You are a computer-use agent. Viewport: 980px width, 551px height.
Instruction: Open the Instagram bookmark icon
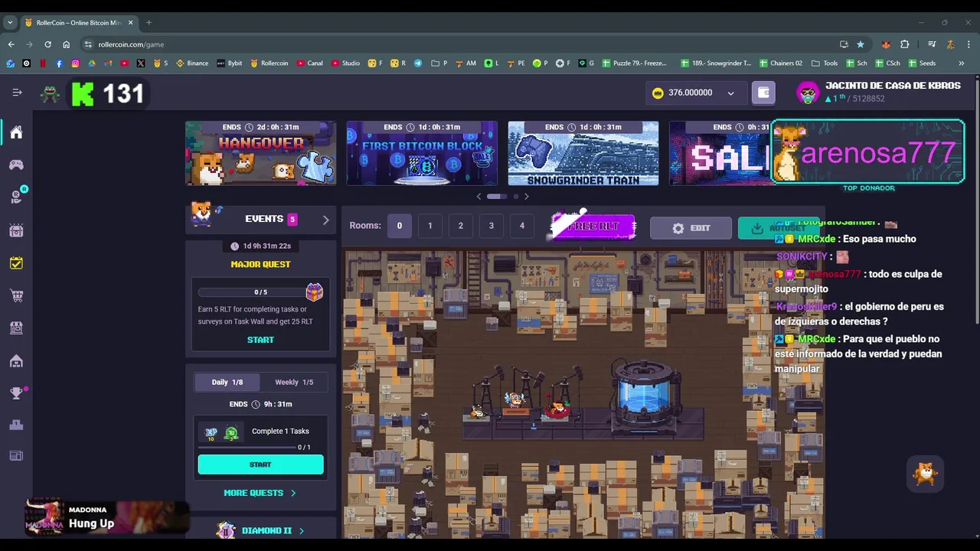75,63
